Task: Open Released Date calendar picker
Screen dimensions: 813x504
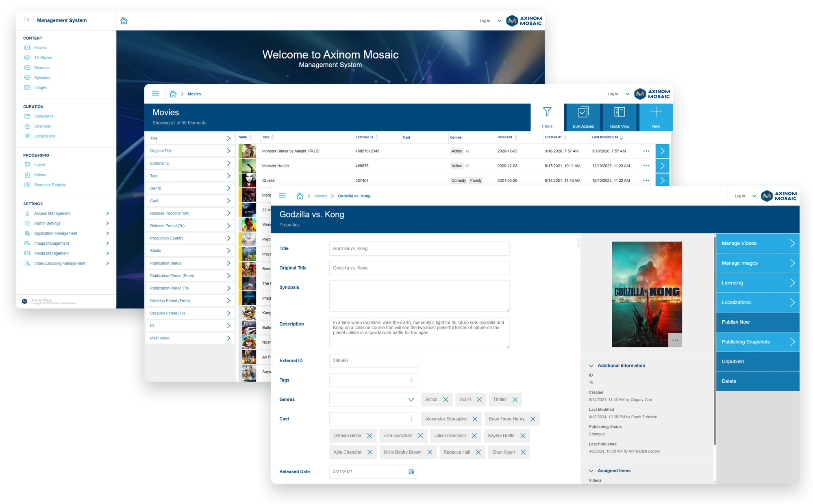Action: coord(411,472)
